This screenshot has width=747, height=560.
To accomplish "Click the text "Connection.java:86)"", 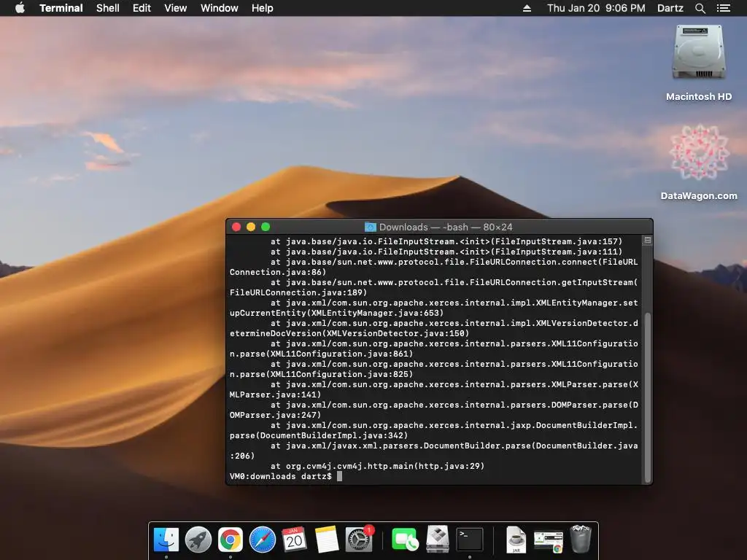I will tap(278, 272).
